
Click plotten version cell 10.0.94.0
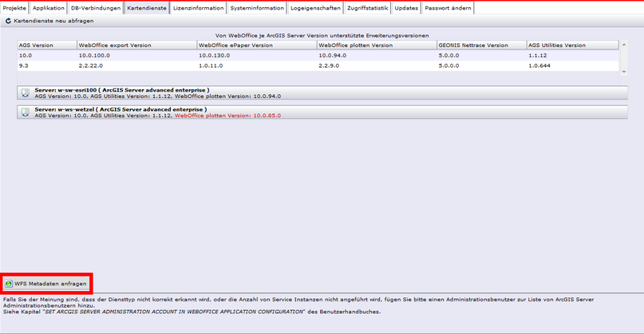click(x=377, y=55)
